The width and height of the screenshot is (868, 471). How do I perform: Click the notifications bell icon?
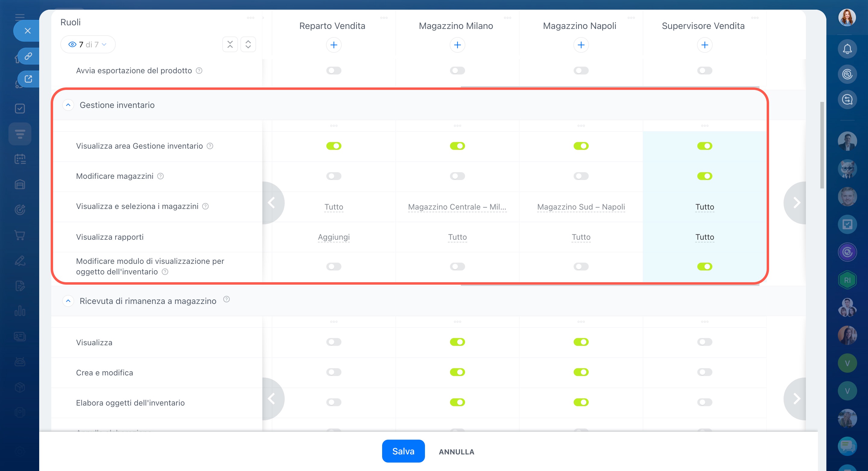[x=847, y=49]
